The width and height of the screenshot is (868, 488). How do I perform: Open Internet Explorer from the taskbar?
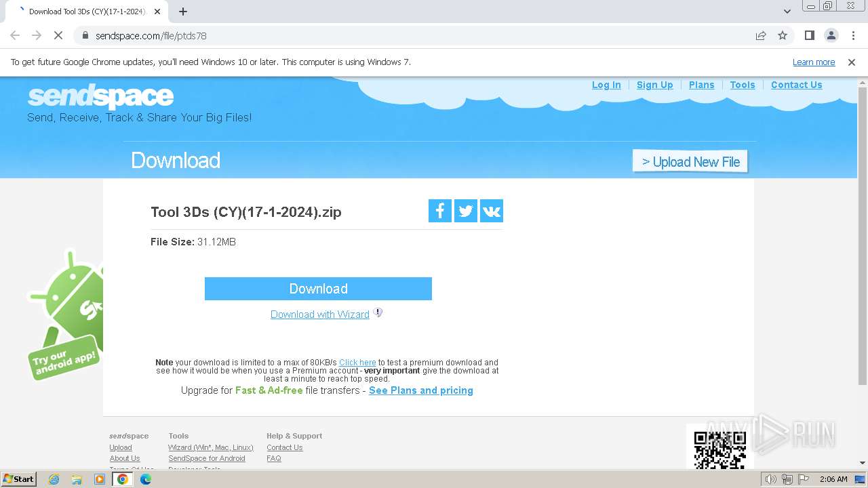click(x=54, y=479)
